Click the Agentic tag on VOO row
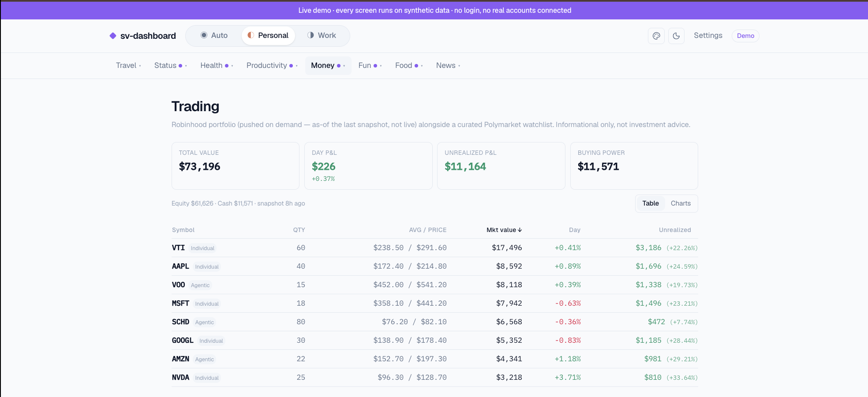Viewport: 868px width, 397px height. [200, 285]
